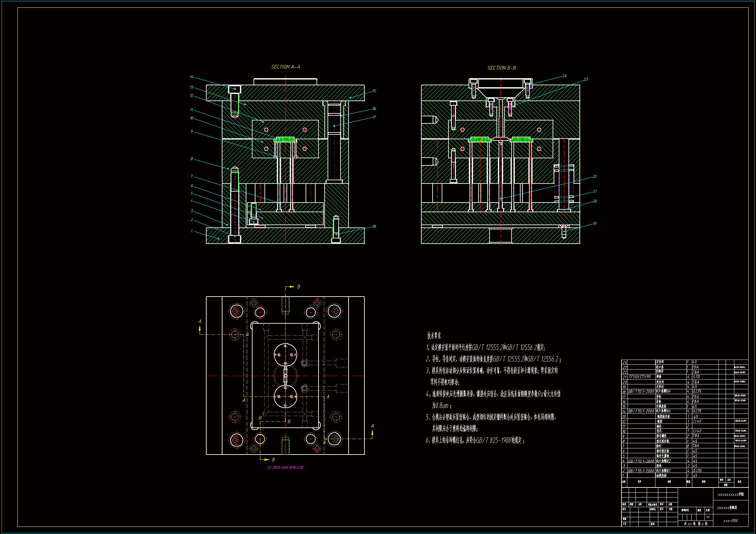The width and height of the screenshot is (756, 534).
Task: Click the SECTION B-B title text
Action: 502,68
